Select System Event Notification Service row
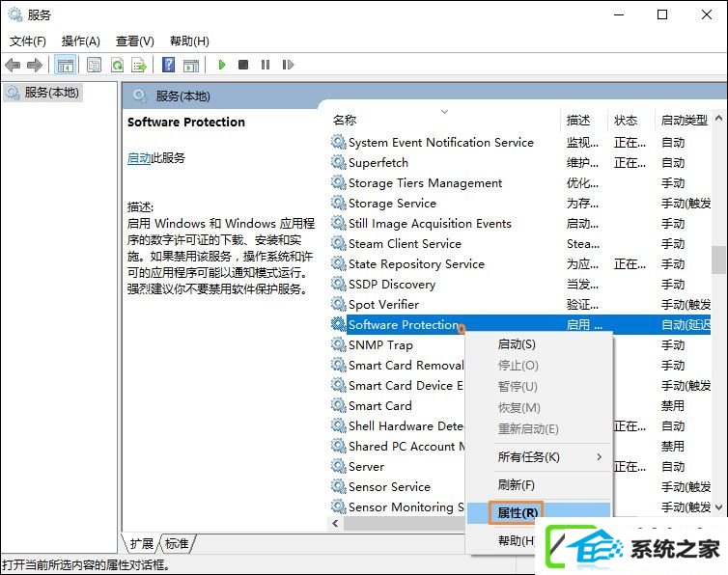Screen dimensions: 728x575 (x=520, y=142)
